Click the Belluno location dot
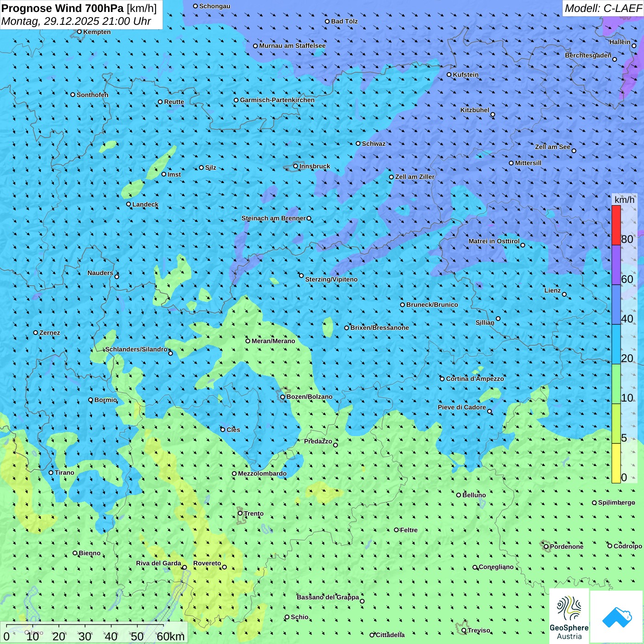 pos(458,495)
